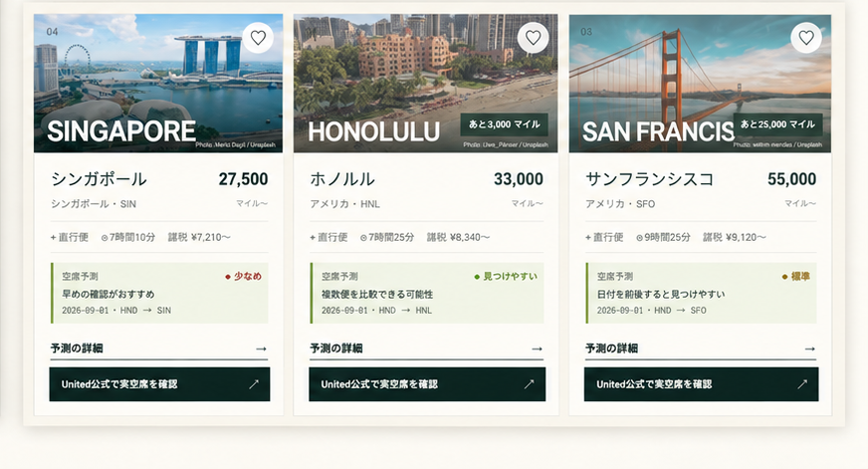
Task: Click 課税 ¥9,120〜 on San Francisco card
Action: pos(735,238)
